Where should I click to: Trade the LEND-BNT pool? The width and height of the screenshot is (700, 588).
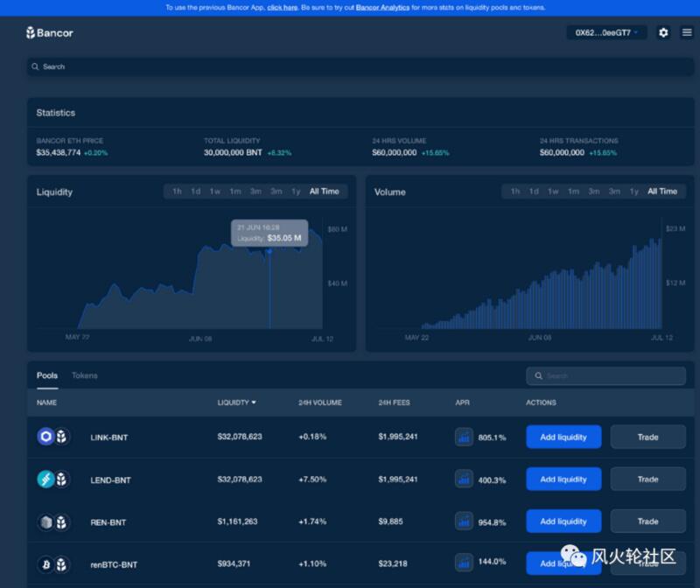647,479
